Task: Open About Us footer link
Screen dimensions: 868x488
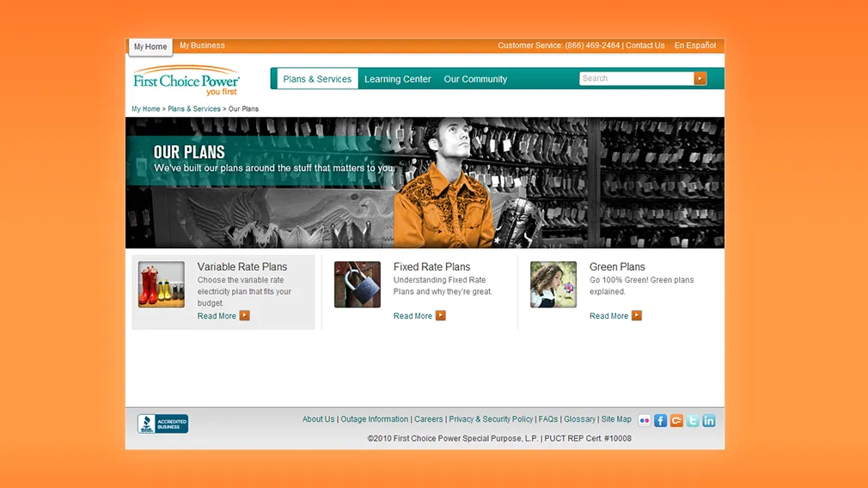Action: coord(318,419)
